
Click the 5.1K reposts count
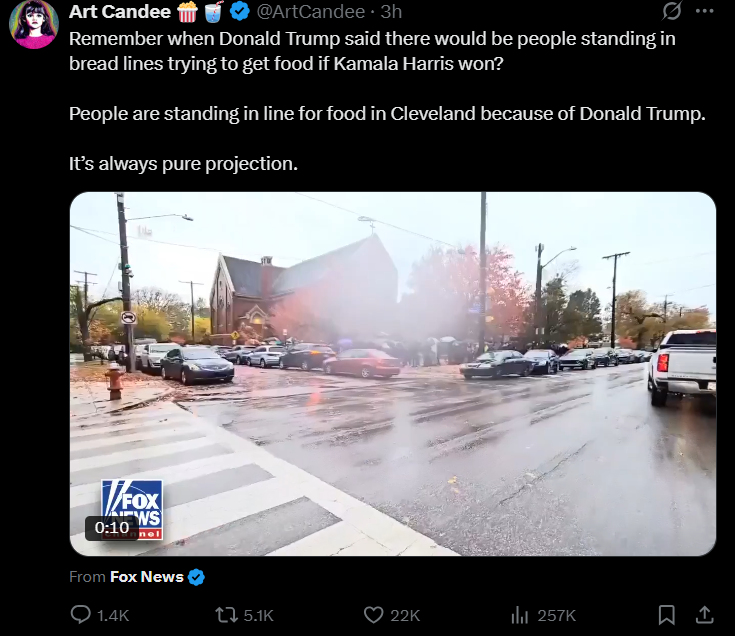pyautogui.click(x=258, y=615)
